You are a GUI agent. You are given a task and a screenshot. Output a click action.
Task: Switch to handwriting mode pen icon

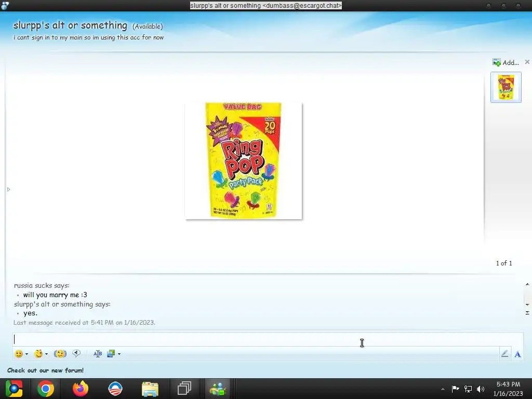[505, 354]
